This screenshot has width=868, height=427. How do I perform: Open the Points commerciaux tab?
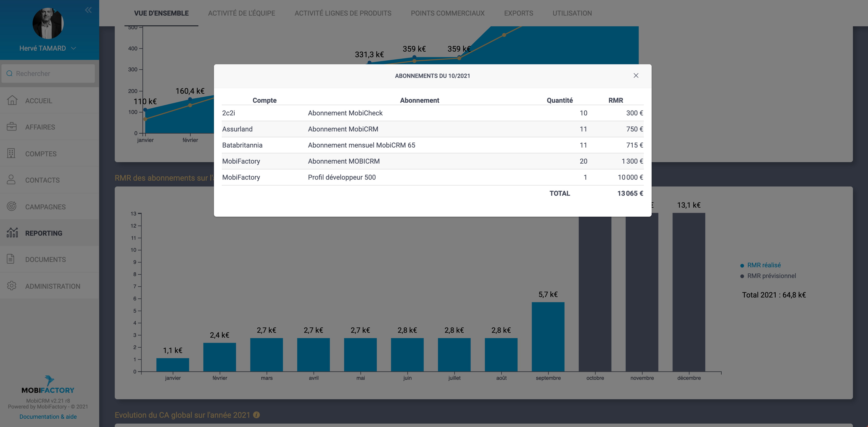447,13
